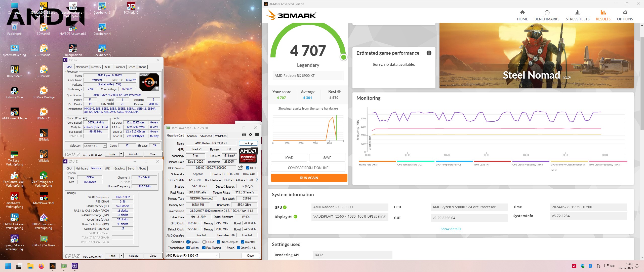Open LatencyMon desktop icon
644x272 pixels.
(x=15, y=93)
